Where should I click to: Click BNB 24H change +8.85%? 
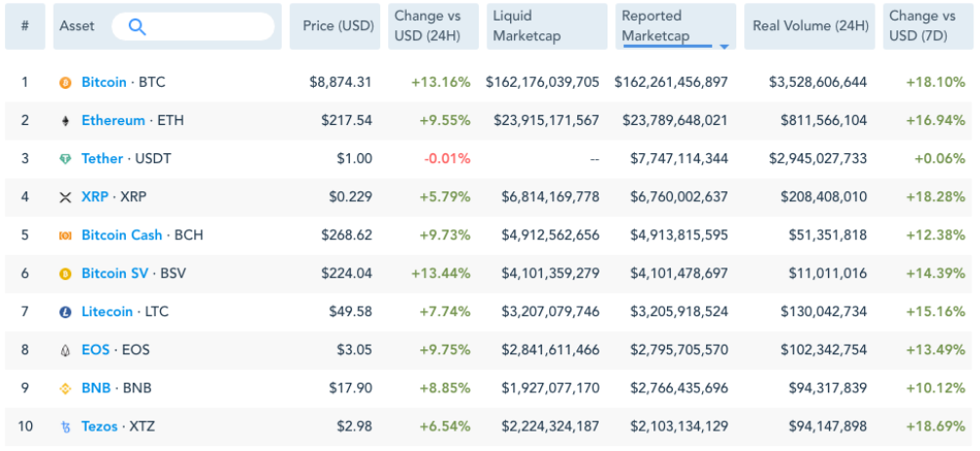[445, 388]
